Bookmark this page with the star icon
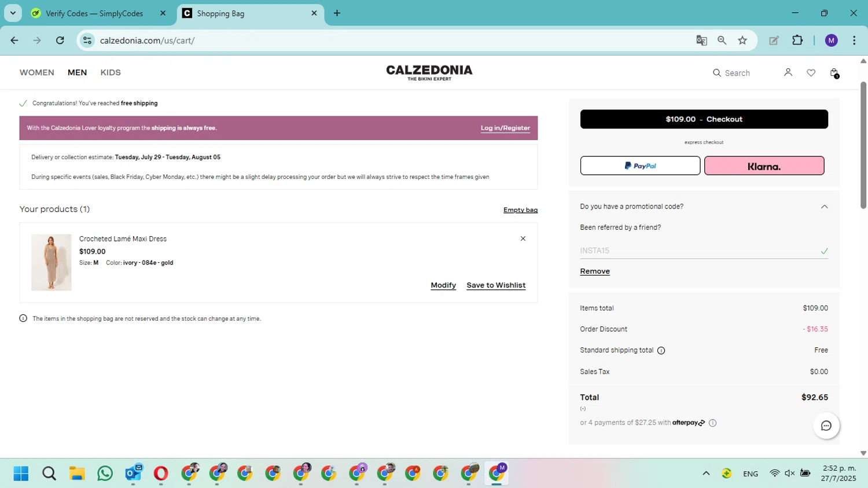This screenshot has height=488, width=868. coord(742,41)
